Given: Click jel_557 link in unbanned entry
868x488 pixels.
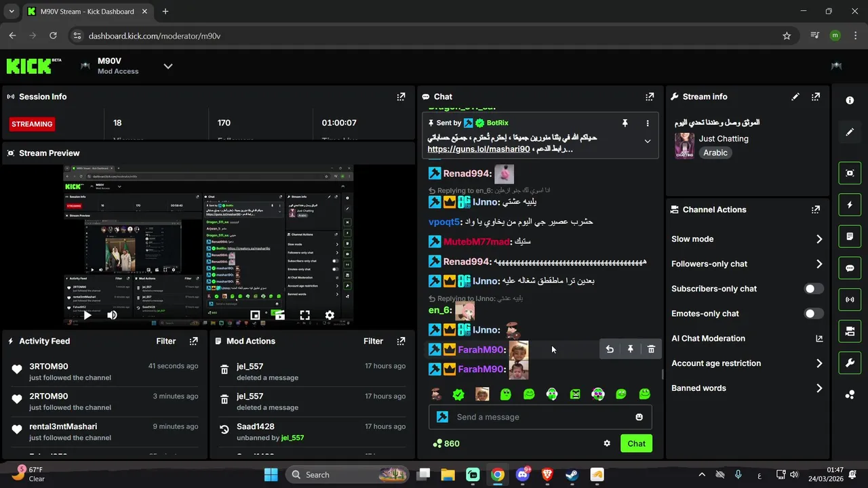Looking at the screenshot, I should point(292,438).
